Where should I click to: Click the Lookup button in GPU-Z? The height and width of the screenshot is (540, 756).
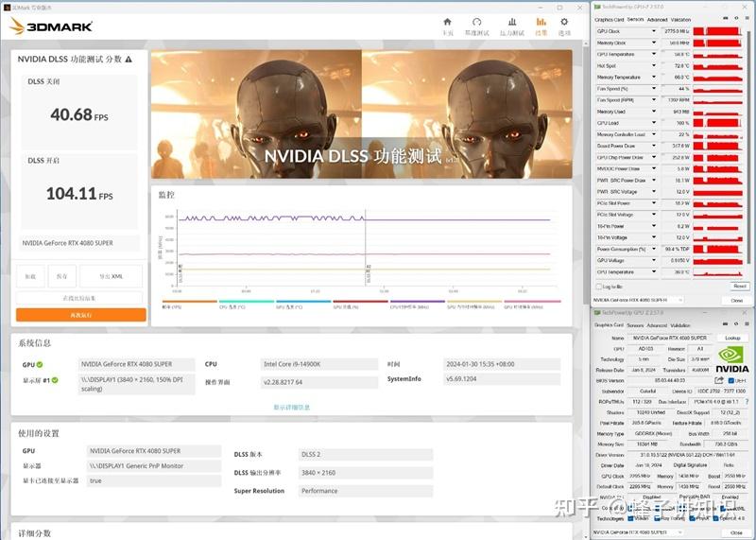pos(732,338)
